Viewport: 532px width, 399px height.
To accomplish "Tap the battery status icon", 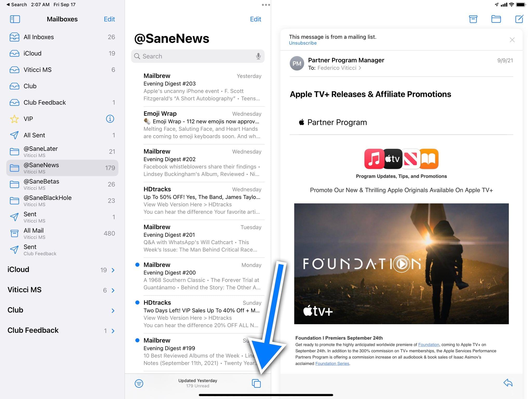I will tap(521, 4).
